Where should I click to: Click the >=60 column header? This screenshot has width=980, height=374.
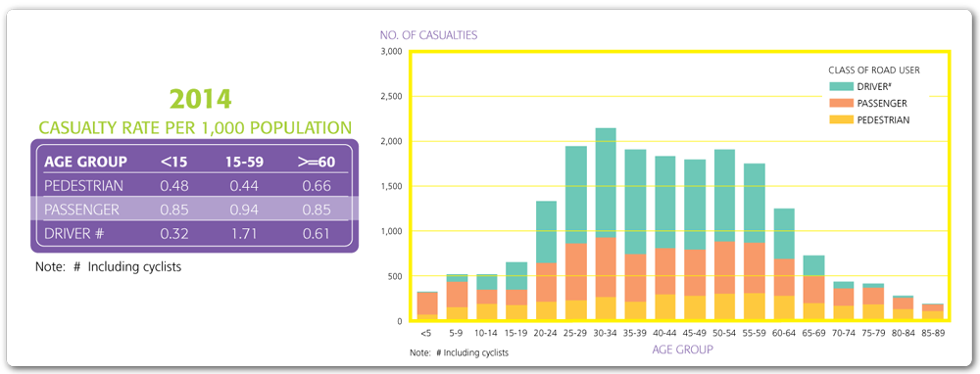tap(316, 162)
